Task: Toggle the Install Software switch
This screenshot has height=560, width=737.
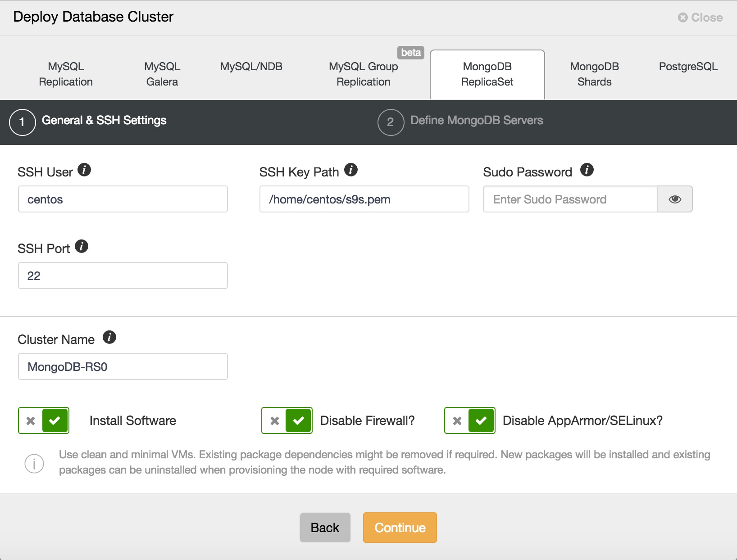Action: 44,420
